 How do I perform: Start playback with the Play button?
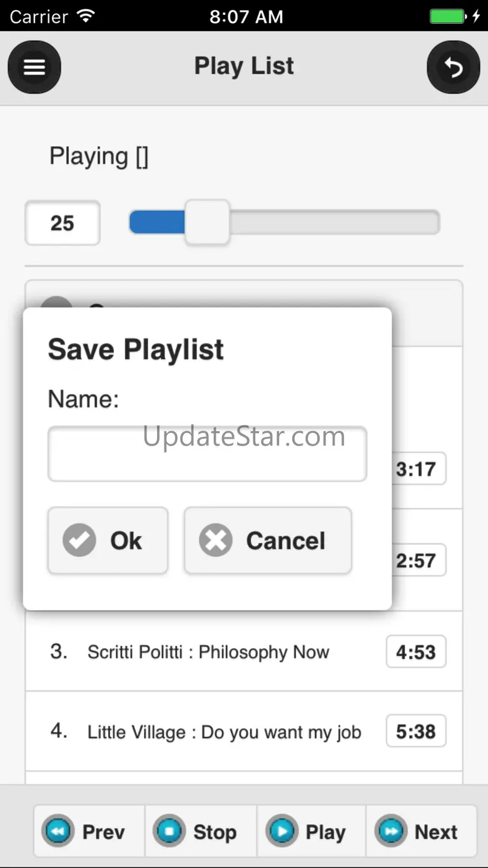(311, 831)
